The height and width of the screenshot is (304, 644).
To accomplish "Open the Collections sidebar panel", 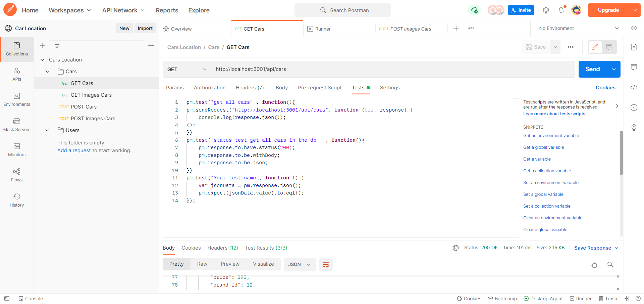I will click(x=17, y=49).
